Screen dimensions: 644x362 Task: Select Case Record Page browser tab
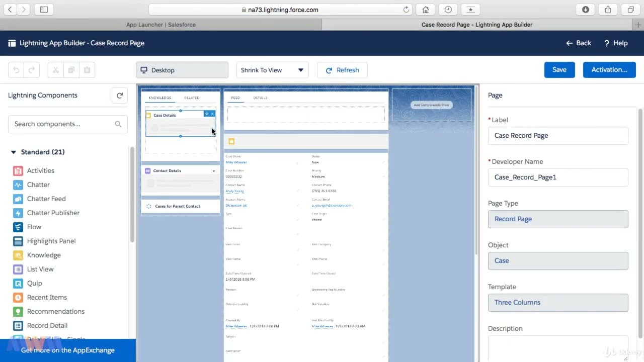click(477, 25)
